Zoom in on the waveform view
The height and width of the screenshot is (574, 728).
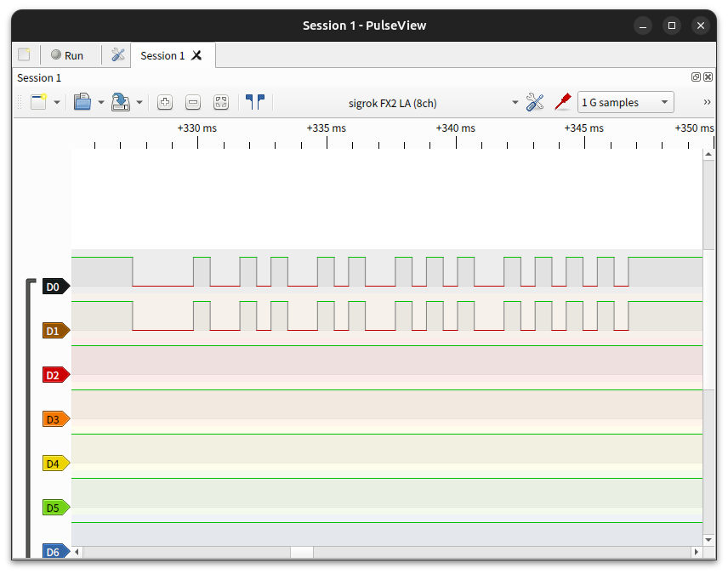click(165, 102)
